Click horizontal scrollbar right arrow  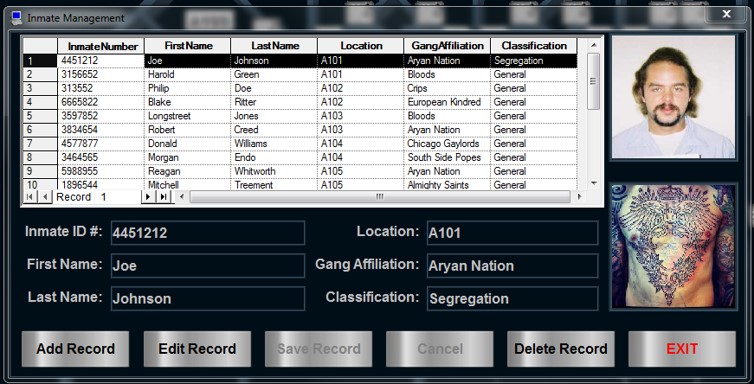coord(578,197)
